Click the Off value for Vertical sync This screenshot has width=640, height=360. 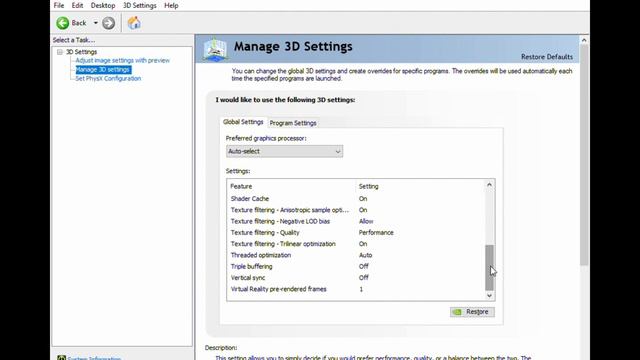364,278
